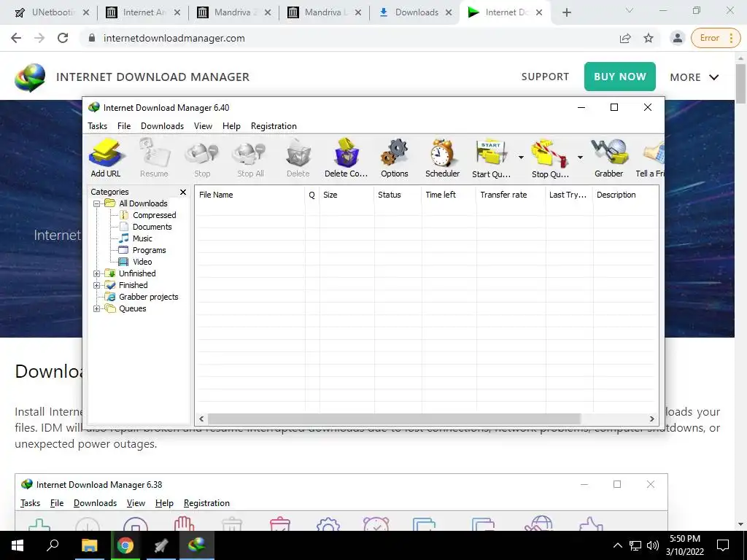Open the File menu in IDM 6.40
The height and width of the screenshot is (560, 747).
124,126
